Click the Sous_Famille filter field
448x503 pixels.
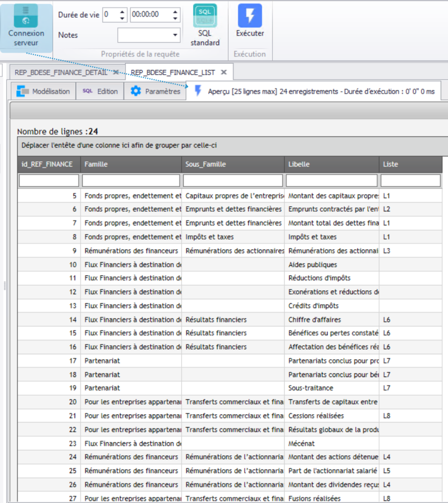click(x=233, y=181)
